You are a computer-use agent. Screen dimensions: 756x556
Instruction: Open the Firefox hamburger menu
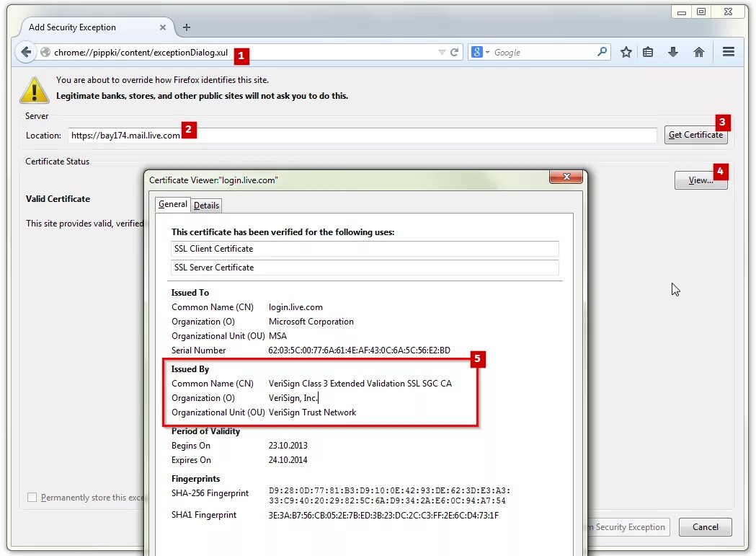pyautogui.click(x=729, y=52)
